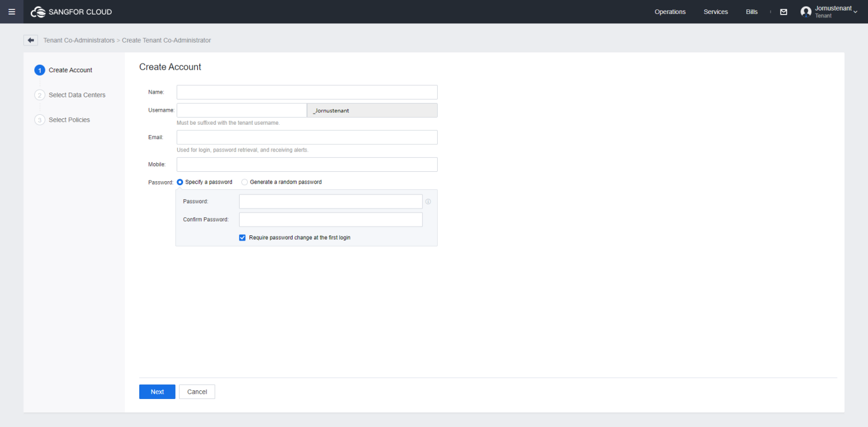Click Create Tenant Co-Administrator breadcrumb

[167, 40]
